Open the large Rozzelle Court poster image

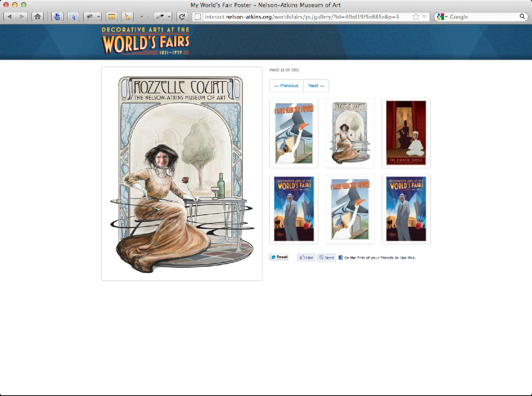tap(182, 174)
